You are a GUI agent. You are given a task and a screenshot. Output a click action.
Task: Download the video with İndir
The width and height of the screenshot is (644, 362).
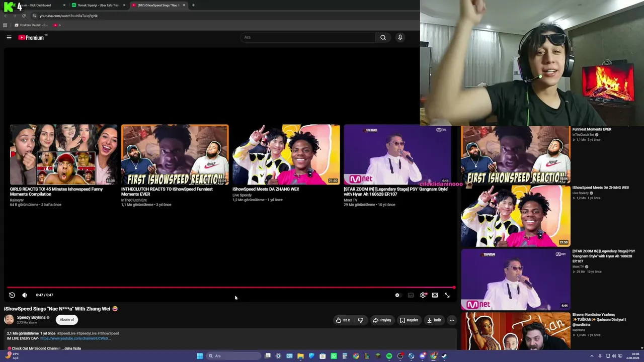[x=434, y=320]
